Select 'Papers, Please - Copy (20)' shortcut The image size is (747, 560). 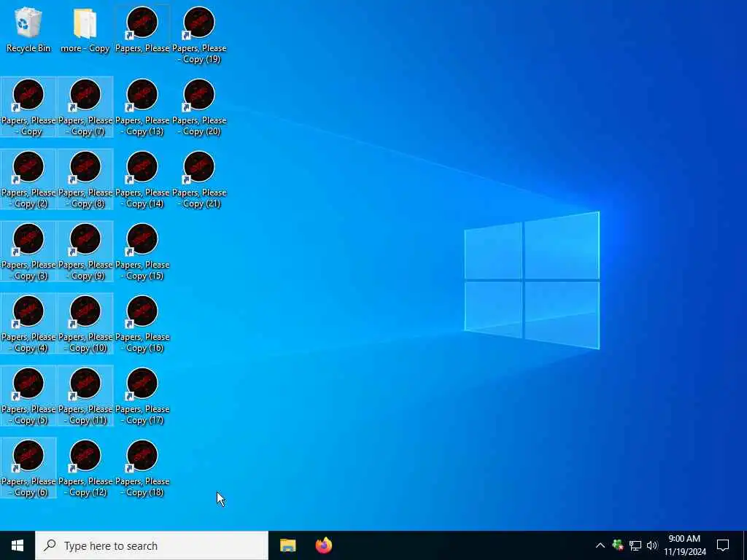pos(199,107)
